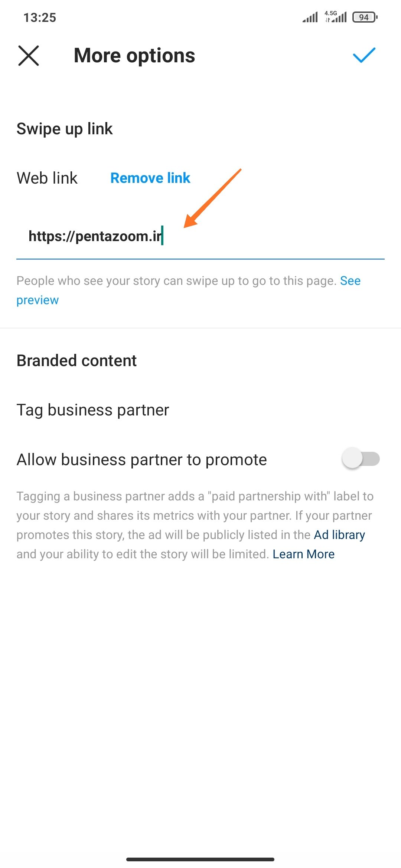Click the web link URL input field
The image size is (401, 868).
point(200,236)
